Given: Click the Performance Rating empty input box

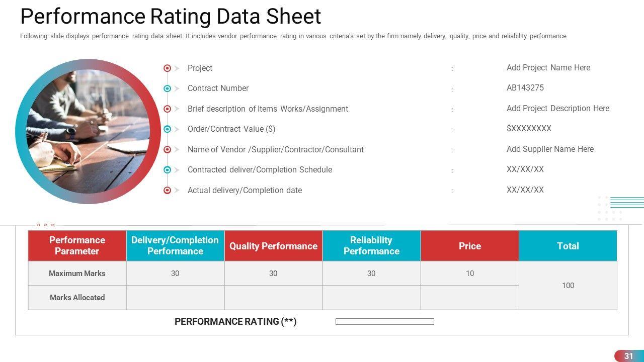Looking at the screenshot, I should click(x=384, y=322).
